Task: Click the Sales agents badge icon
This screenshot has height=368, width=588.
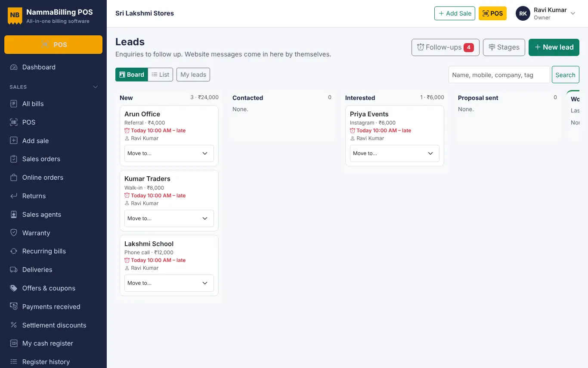Action: (14, 215)
